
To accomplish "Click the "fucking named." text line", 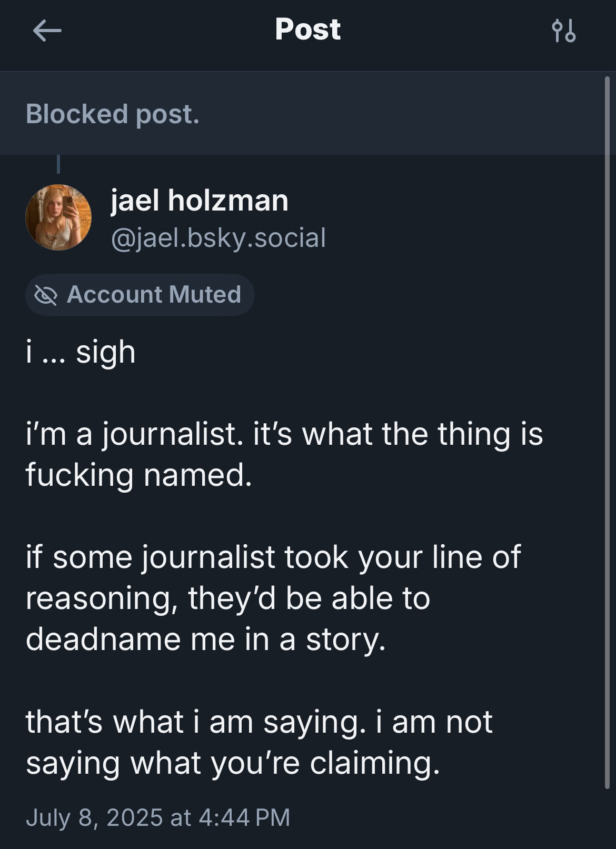I will (139, 475).
